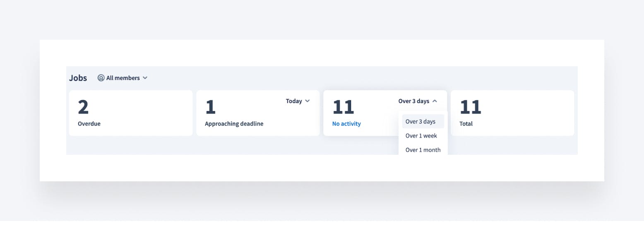
Task: Click the number 2 overdue count
Action: click(x=83, y=107)
